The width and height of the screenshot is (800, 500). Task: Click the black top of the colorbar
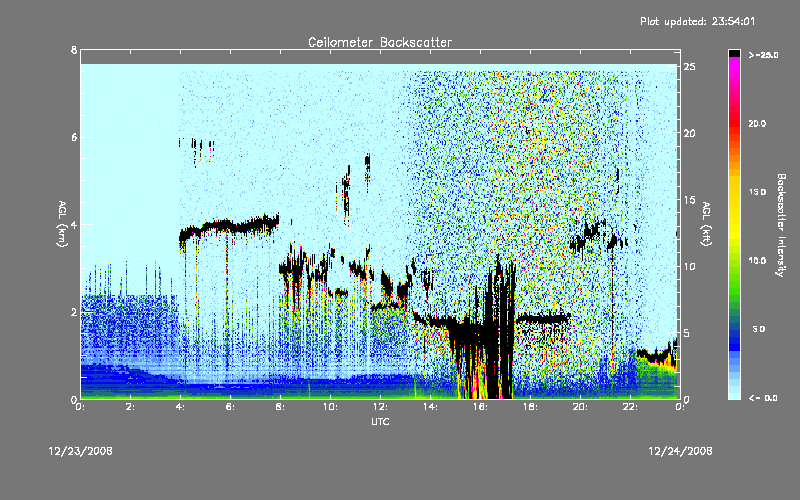[734, 53]
